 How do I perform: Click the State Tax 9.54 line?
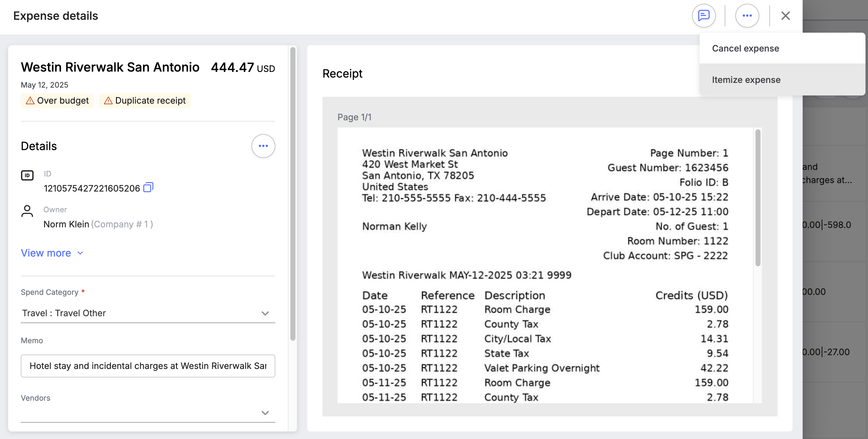click(545, 354)
